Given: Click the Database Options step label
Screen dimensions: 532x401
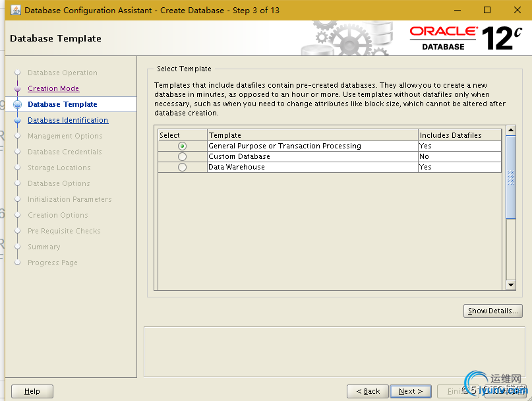Looking at the screenshot, I should point(59,184).
